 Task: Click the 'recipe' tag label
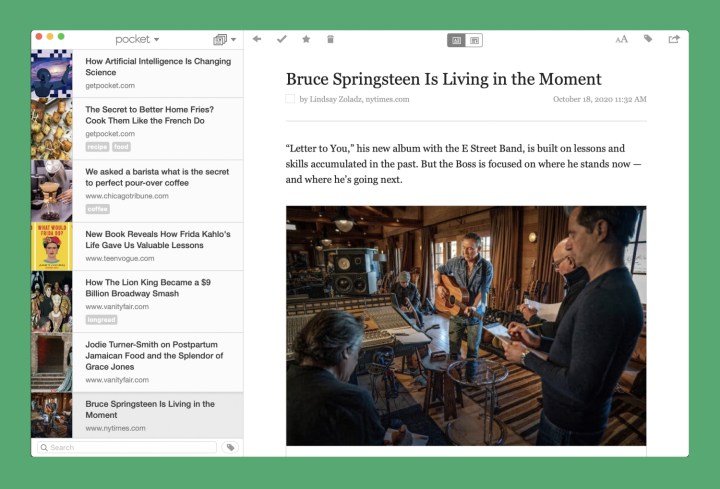tap(97, 147)
